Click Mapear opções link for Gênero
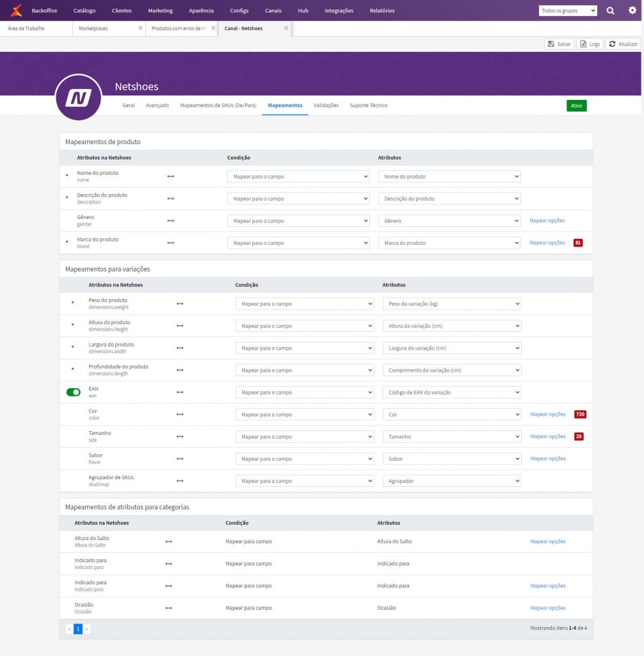The image size is (644, 656). click(x=547, y=220)
